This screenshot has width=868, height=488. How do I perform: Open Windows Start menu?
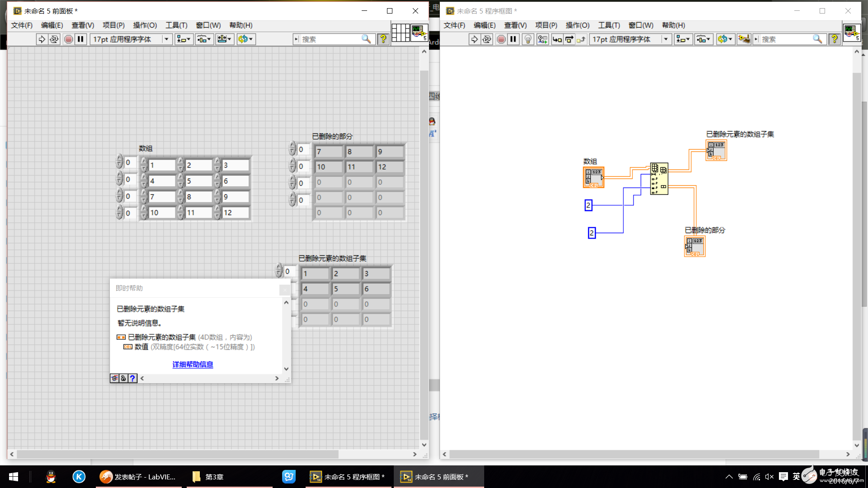[x=14, y=477]
